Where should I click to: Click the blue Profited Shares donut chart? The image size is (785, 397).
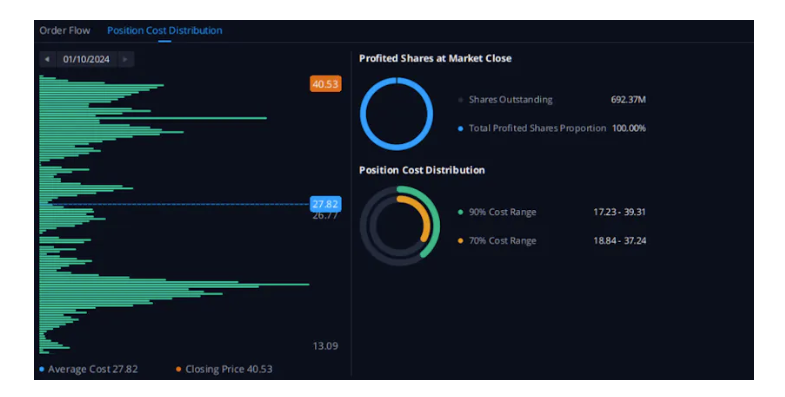[397, 114]
